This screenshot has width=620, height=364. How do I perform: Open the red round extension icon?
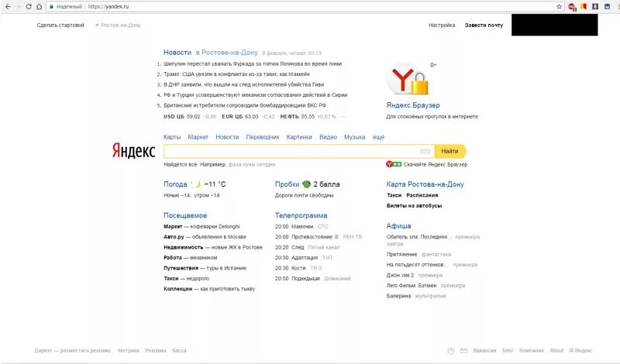point(572,7)
